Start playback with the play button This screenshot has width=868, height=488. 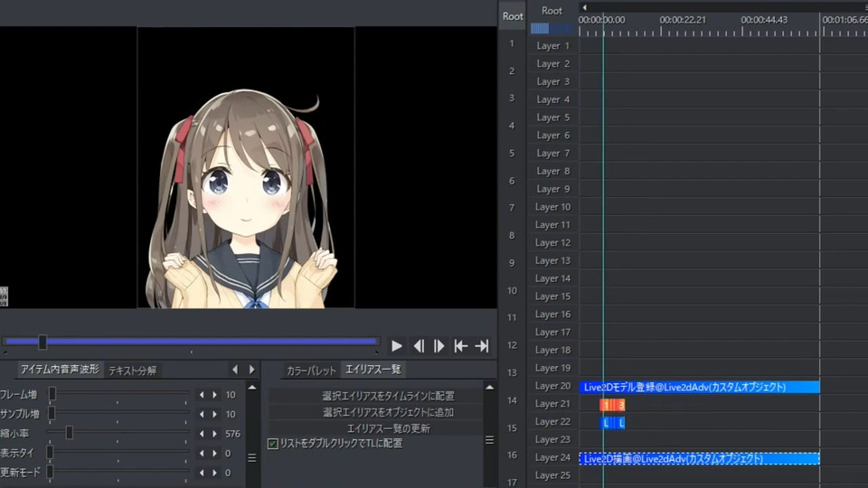396,346
